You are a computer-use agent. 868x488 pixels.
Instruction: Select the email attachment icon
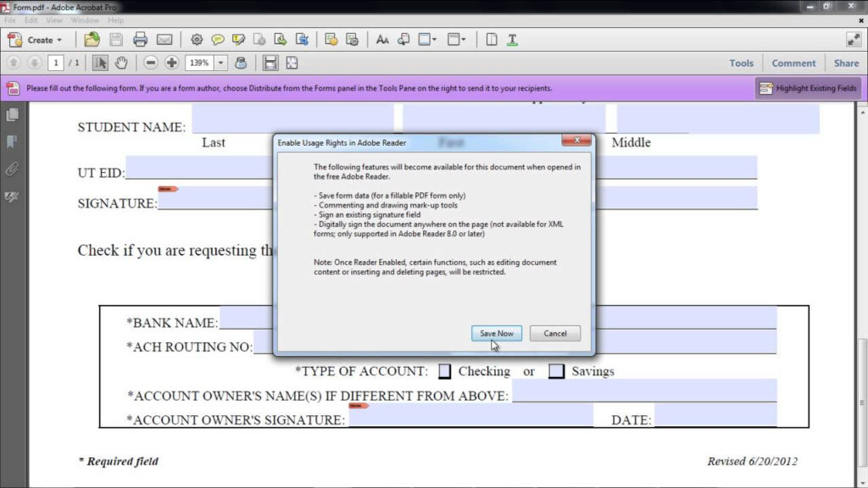[x=166, y=39]
